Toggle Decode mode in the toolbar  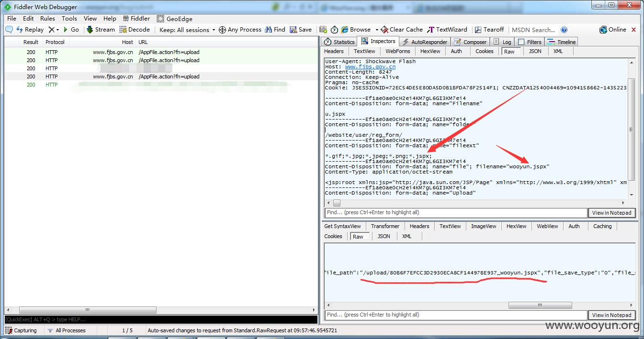point(135,30)
